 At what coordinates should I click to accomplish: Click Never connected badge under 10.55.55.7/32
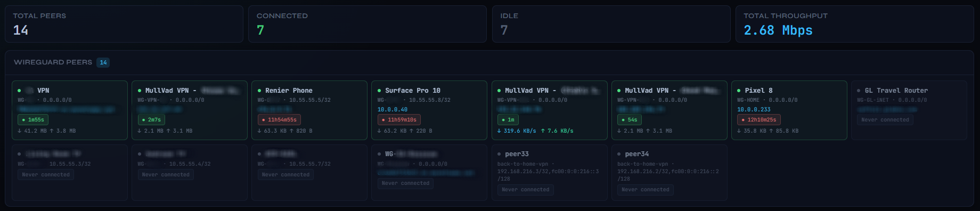point(285,175)
